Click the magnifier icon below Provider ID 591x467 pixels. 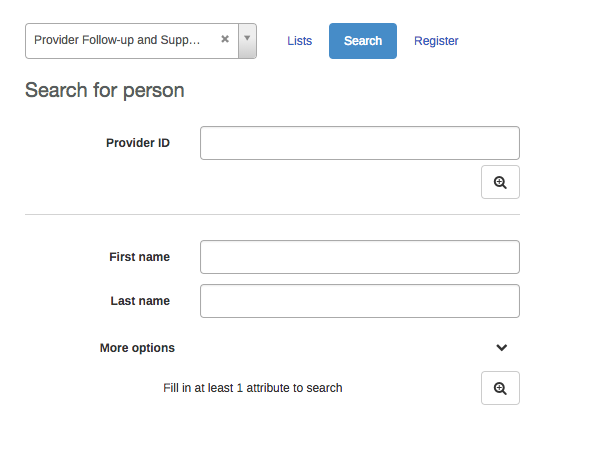(x=500, y=182)
